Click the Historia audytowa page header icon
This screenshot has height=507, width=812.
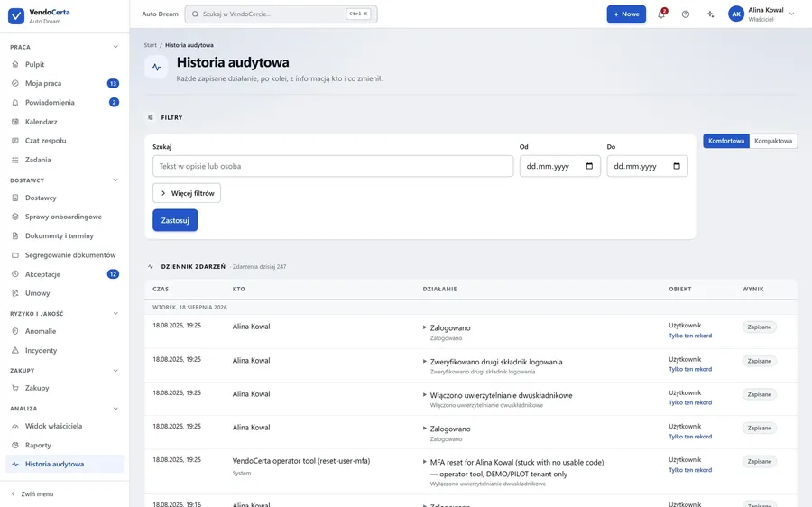156,67
